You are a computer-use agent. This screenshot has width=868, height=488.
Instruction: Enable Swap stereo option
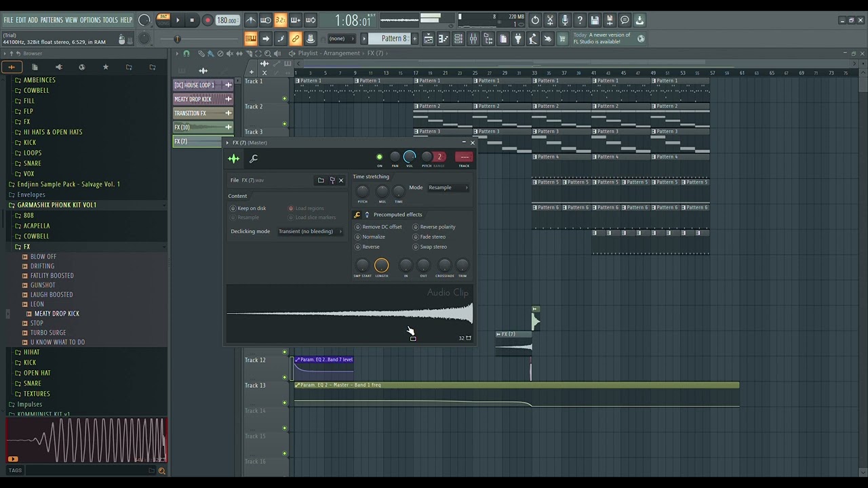click(431, 247)
